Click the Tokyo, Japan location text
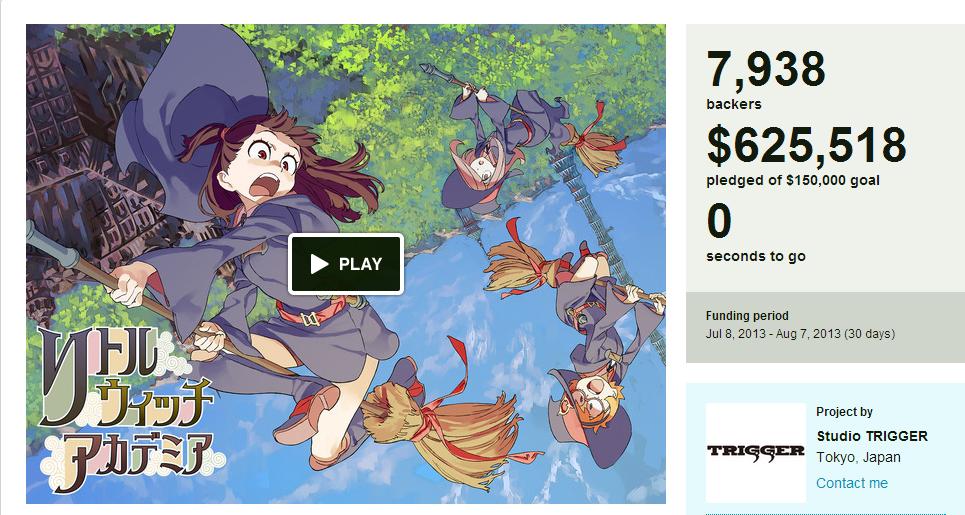Viewport: 965px width, 515px height. point(858,457)
